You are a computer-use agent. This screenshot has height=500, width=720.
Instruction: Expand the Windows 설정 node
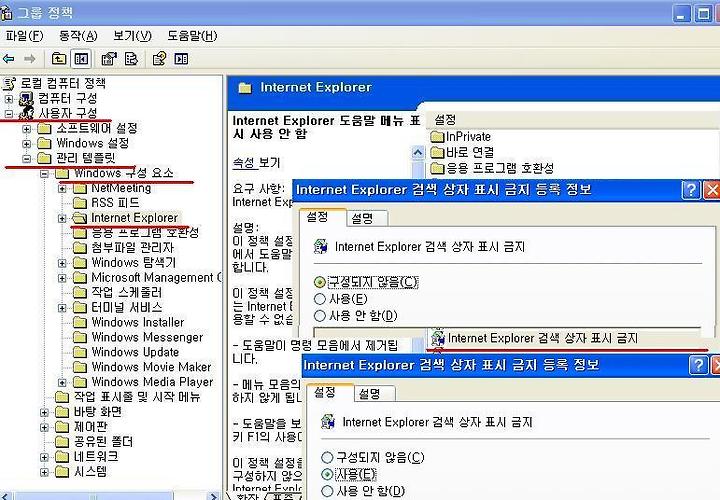click(27, 143)
